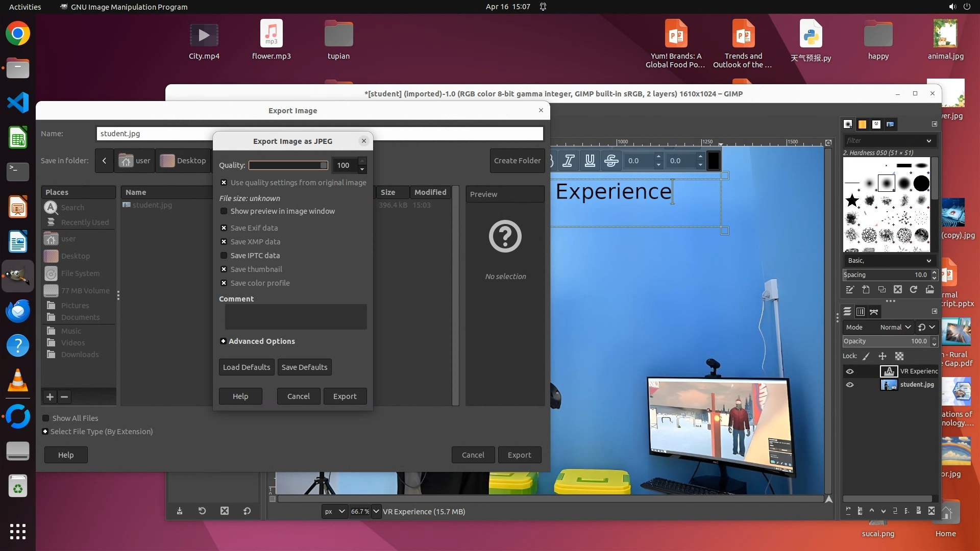This screenshot has width=980, height=551.
Task: Click lock position and size icon
Action: [x=883, y=356]
